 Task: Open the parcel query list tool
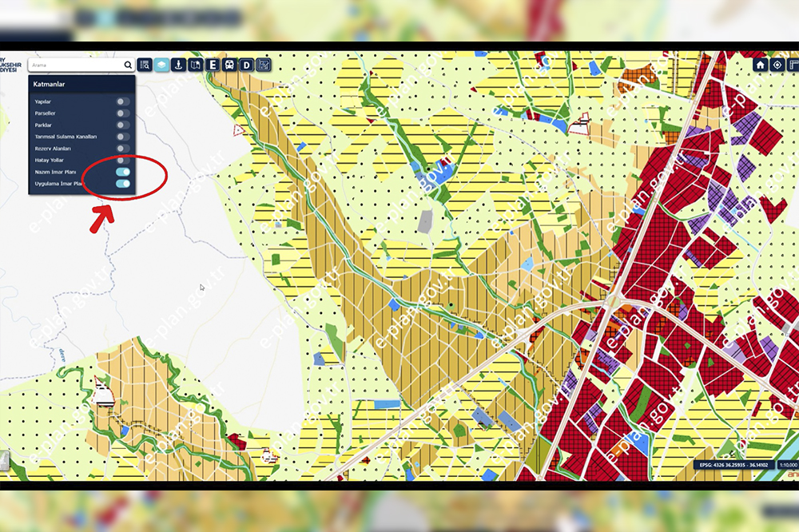point(145,66)
